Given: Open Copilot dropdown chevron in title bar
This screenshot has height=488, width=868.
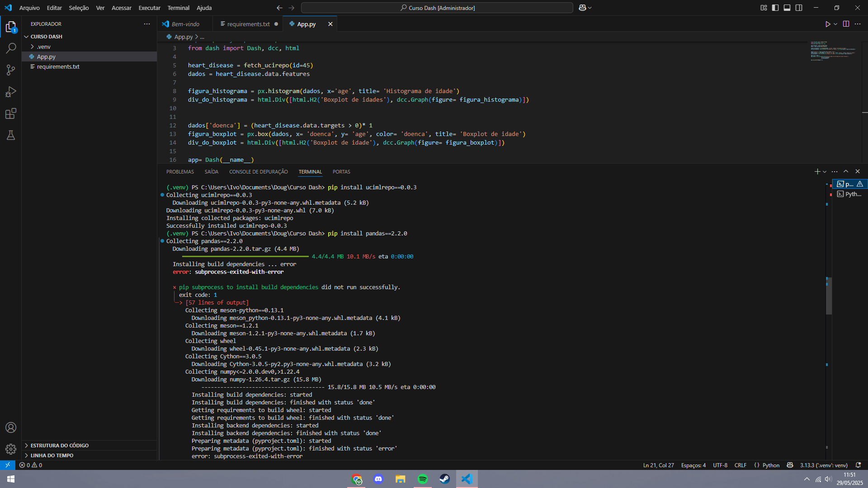Looking at the screenshot, I should point(590,8).
